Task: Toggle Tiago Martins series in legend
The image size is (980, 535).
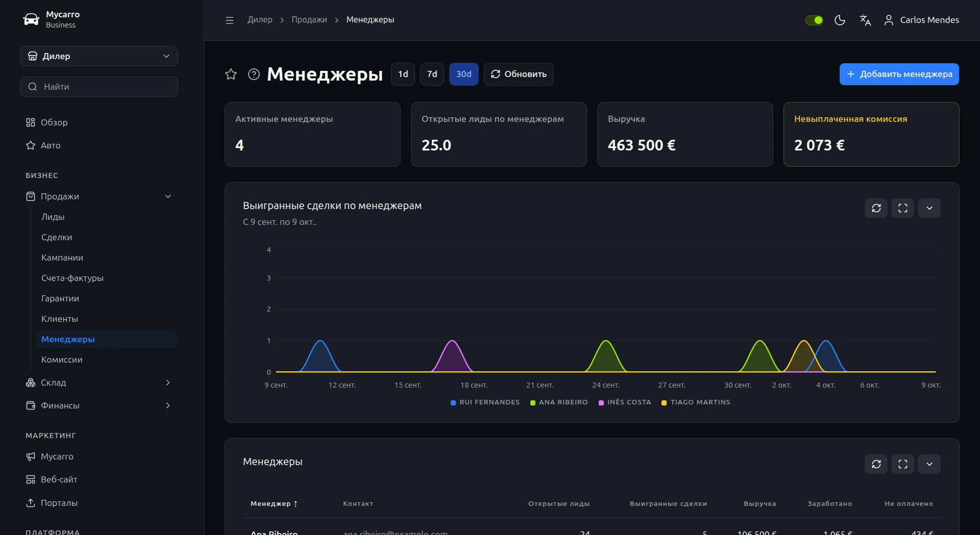Action: tap(695, 402)
